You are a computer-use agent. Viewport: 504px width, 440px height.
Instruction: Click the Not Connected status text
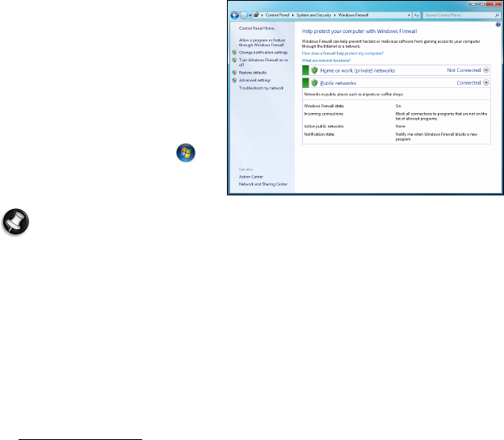click(x=464, y=70)
